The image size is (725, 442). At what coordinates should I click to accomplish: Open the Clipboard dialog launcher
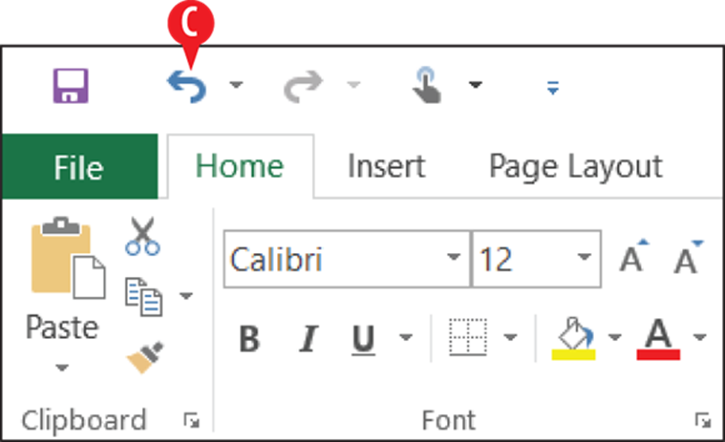pyautogui.click(x=191, y=420)
